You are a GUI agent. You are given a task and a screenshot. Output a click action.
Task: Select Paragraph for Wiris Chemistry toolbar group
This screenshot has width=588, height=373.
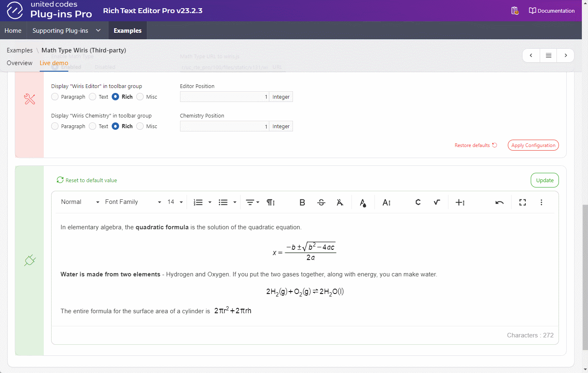click(x=55, y=126)
